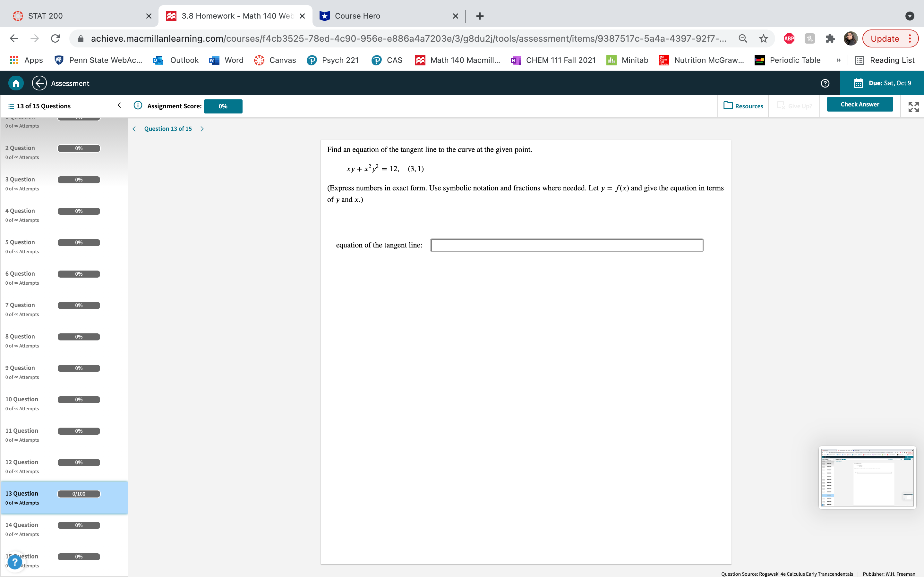Click the home icon in the Assessment header

click(16, 83)
